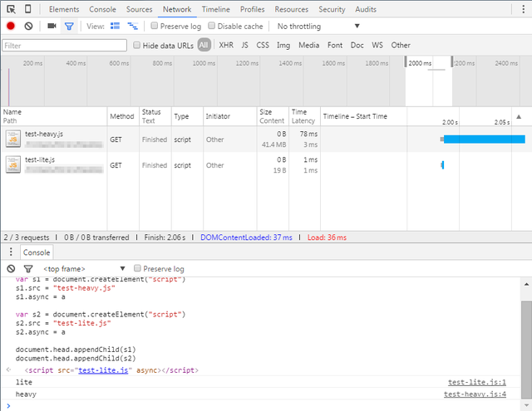The width and height of the screenshot is (532, 411).
Task: Switch to Elements tab
Action: click(64, 9)
